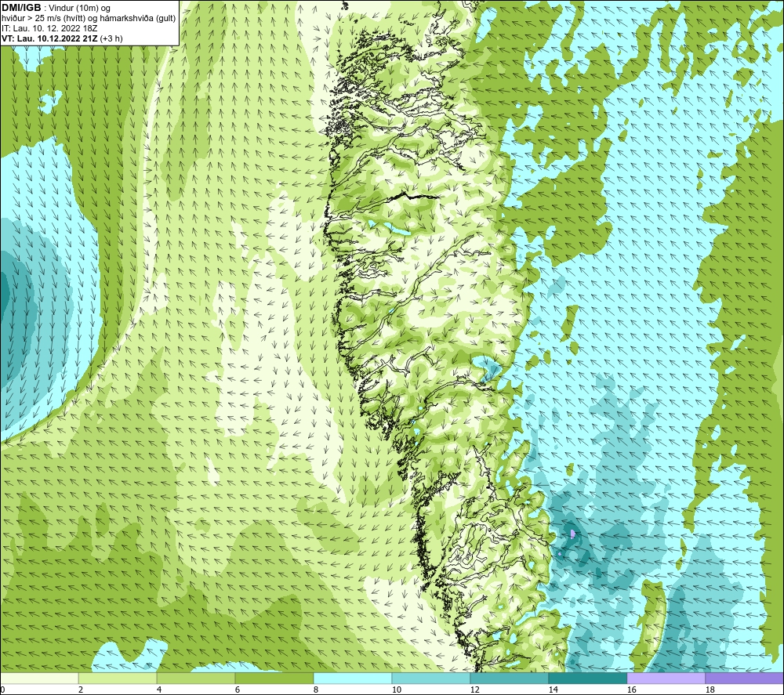784x695 pixels.
Task: Click the 16–18 m/s light purple swatch
Action: [666, 678]
